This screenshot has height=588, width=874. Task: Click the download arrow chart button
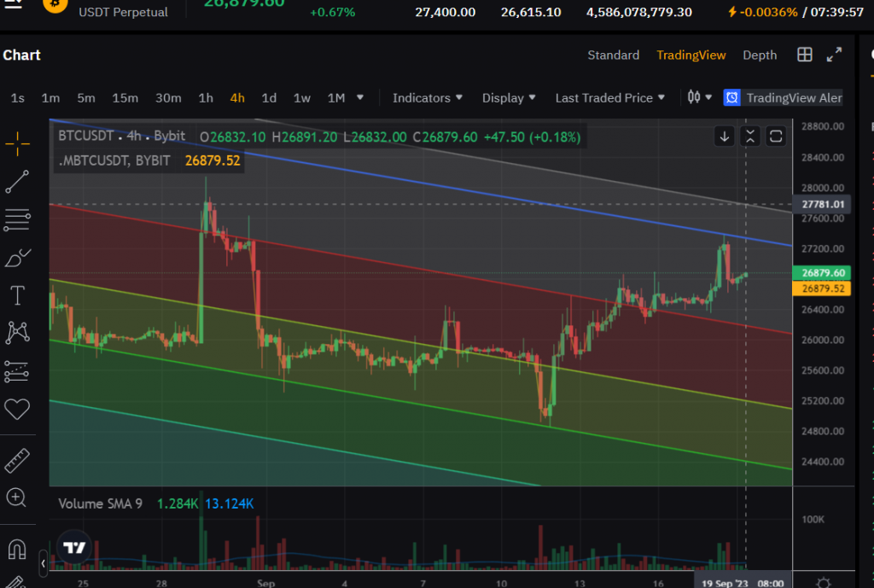point(725,137)
